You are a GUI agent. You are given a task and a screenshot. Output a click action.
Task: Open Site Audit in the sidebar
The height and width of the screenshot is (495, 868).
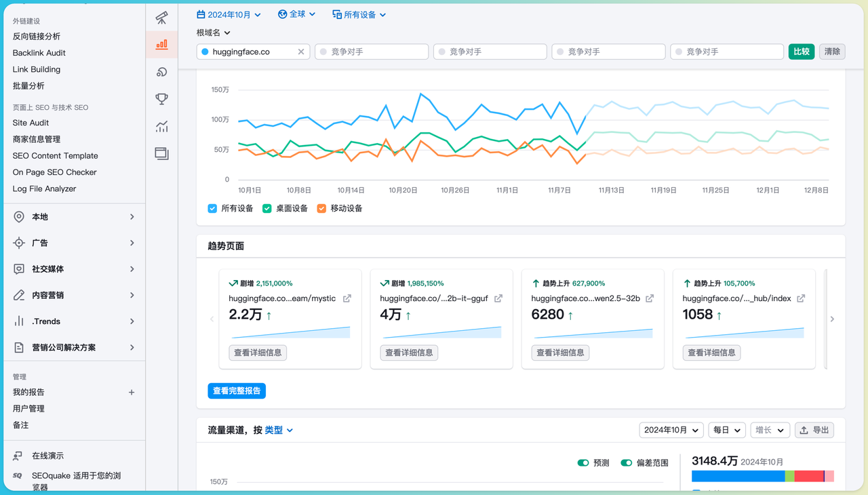(x=31, y=123)
